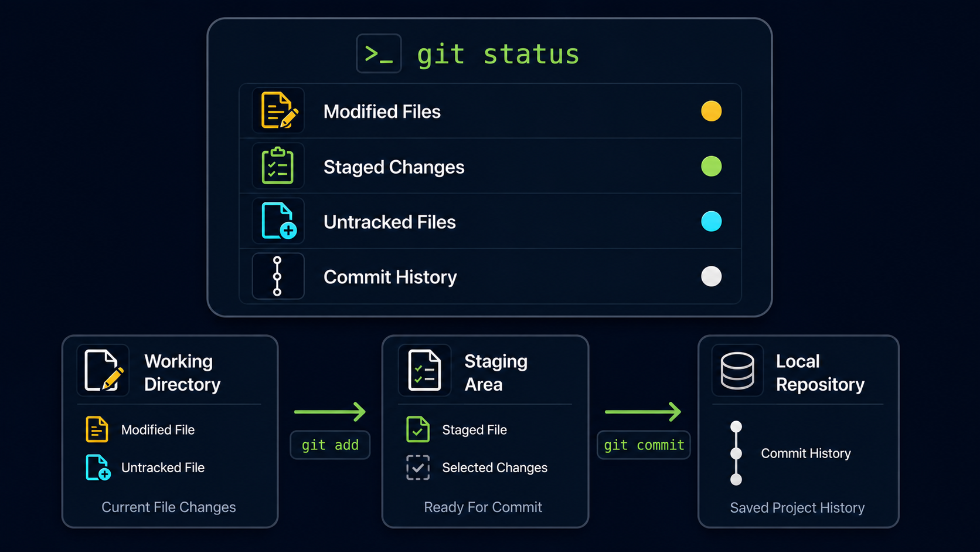Click the Working Directory file-edit icon
This screenshot has width=980, height=552.
103,370
